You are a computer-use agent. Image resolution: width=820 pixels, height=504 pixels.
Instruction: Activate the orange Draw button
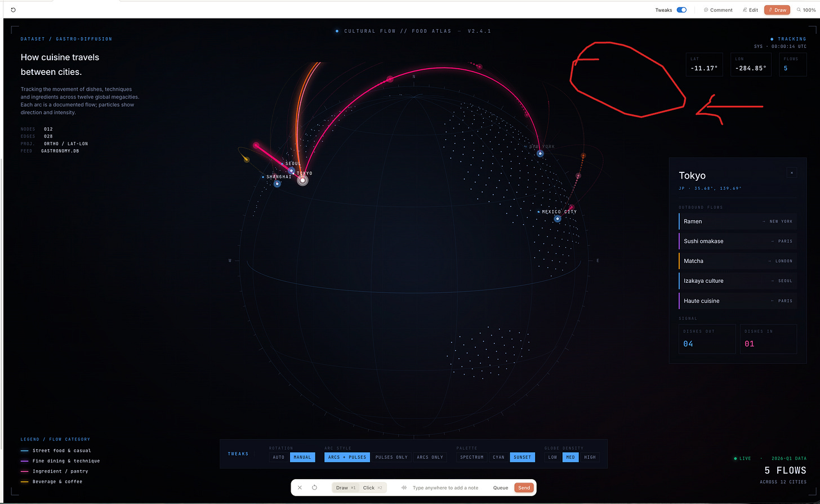click(777, 10)
